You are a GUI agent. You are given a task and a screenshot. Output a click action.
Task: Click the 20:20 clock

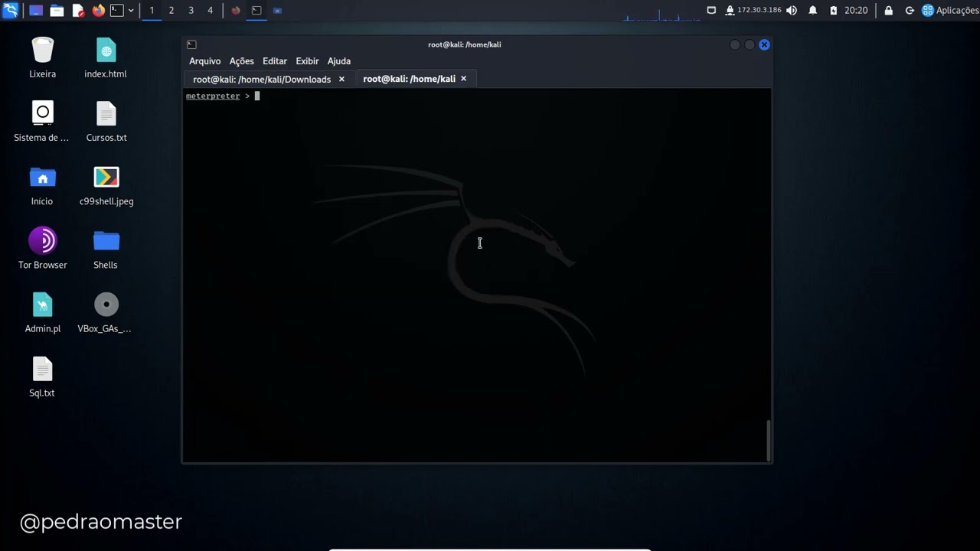(856, 11)
